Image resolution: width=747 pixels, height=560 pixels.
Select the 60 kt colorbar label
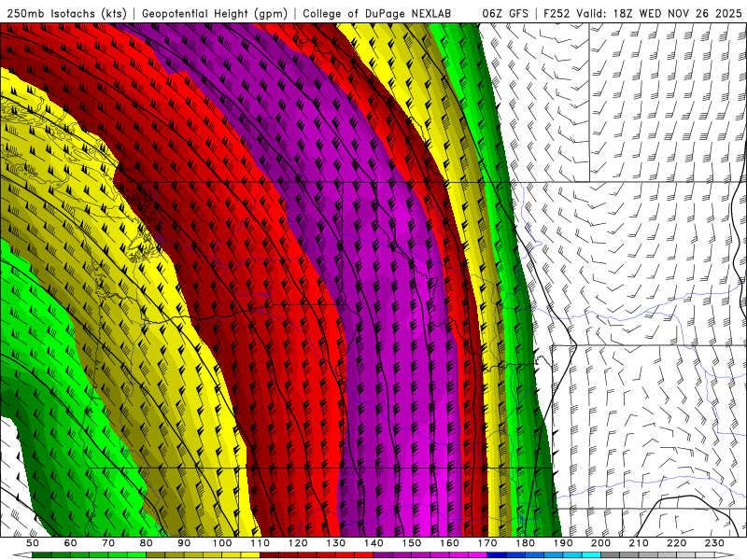coord(71,543)
